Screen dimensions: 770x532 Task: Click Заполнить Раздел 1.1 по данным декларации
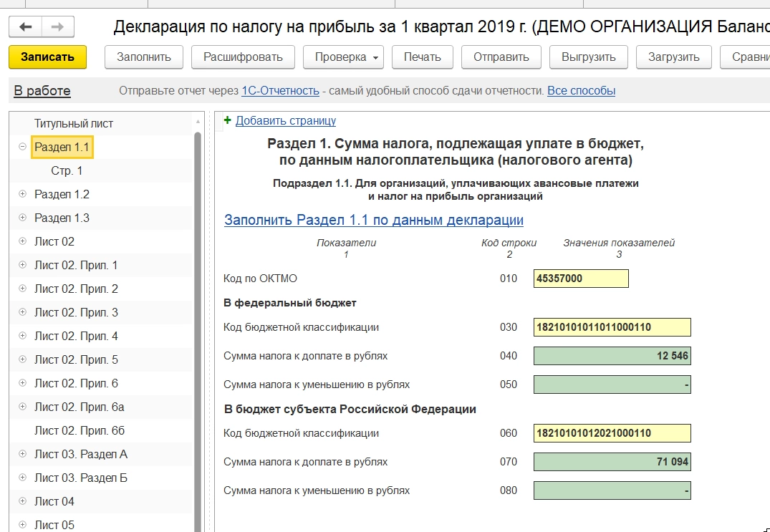click(374, 220)
